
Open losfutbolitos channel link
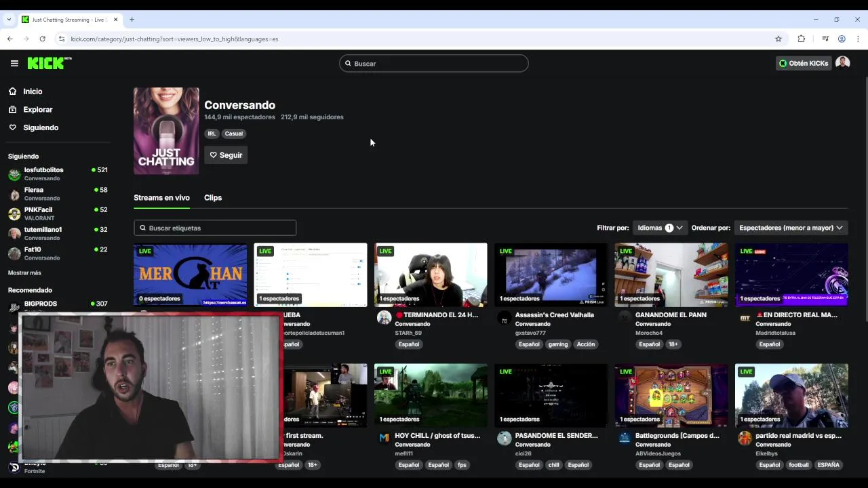coord(44,170)
